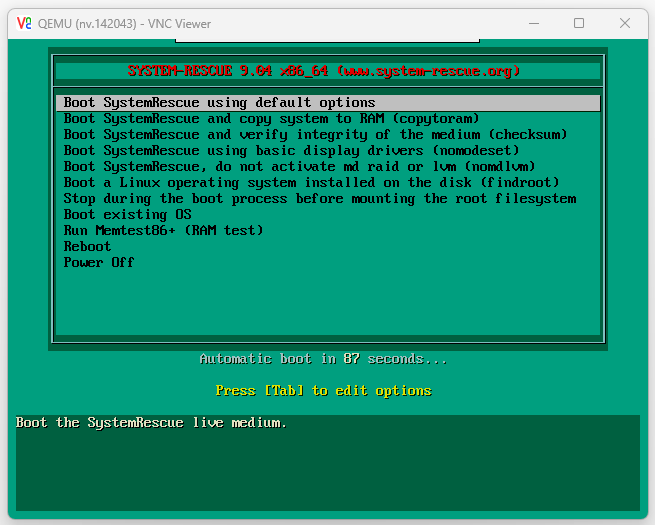Screen dimensions: 655x525
Task: Reveal the hidden VNC toolbar at top
Action: (327, 42)
